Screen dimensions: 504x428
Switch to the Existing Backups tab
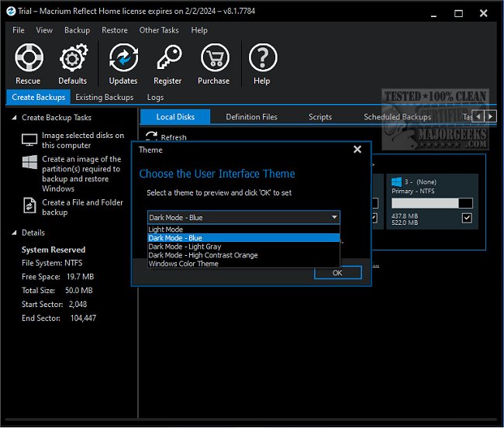pos(104,97)
